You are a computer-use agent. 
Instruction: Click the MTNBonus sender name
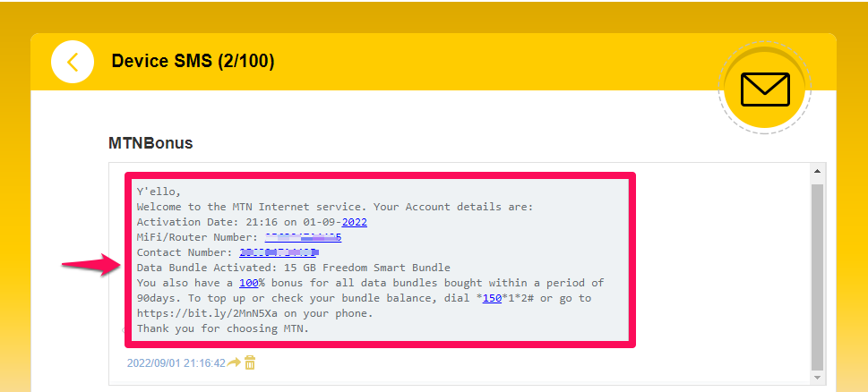[x=150, y=143]
